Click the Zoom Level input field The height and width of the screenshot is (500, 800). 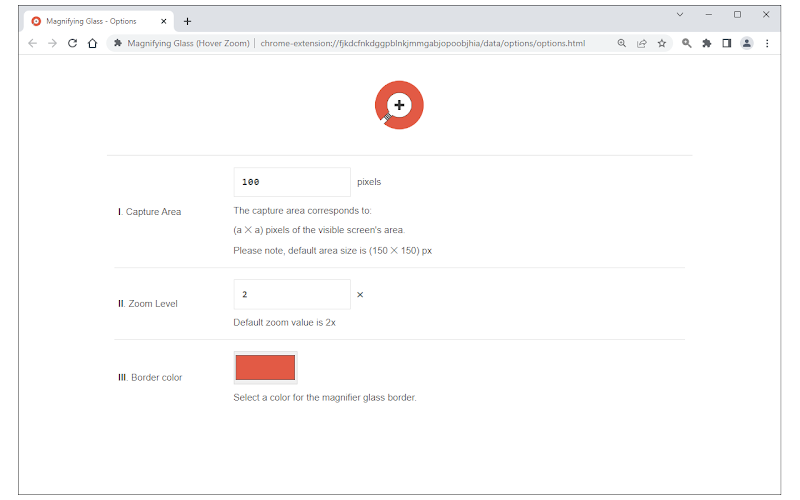tap(292, 294)
